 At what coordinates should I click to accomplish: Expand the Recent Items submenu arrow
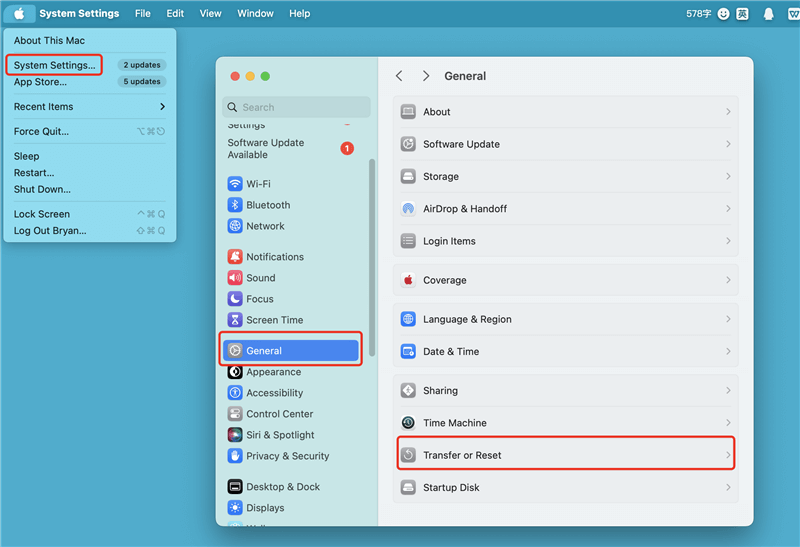pos(162,107)
